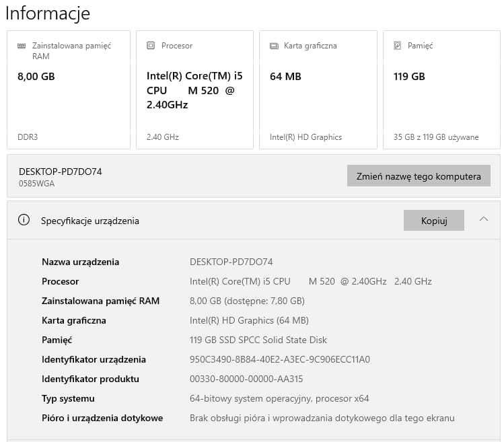Select 'Intel(R) HD Graphics (64 MB)' value

249,320
